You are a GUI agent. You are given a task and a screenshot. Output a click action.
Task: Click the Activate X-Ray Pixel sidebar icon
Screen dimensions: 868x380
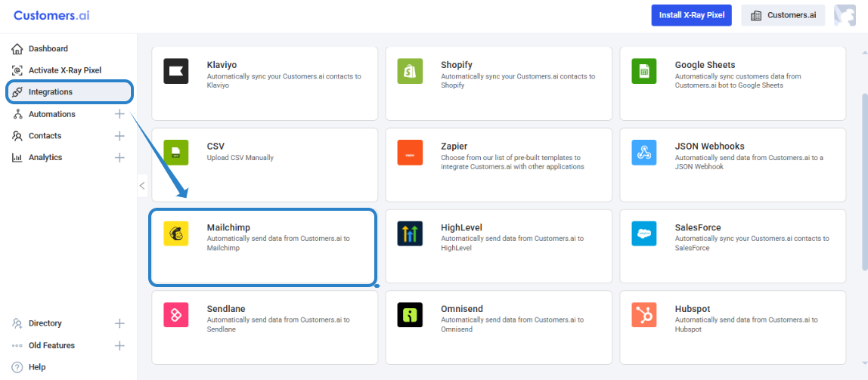tap(17, 70)
